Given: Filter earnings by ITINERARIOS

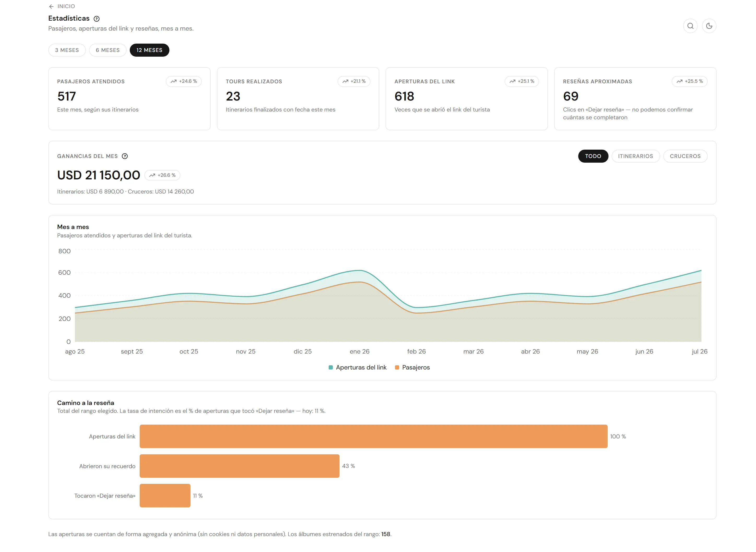Looking at the screenshot, I should (635, 156).
